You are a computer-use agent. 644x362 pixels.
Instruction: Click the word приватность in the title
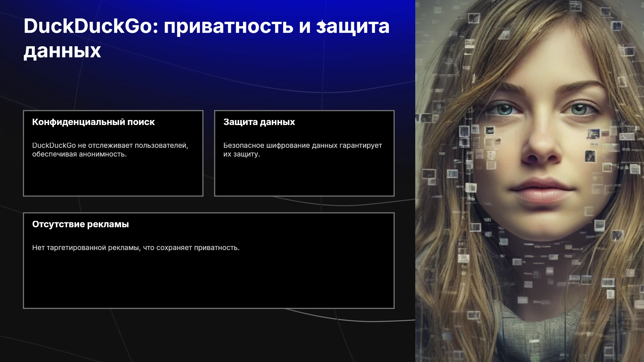coord(228,27)
